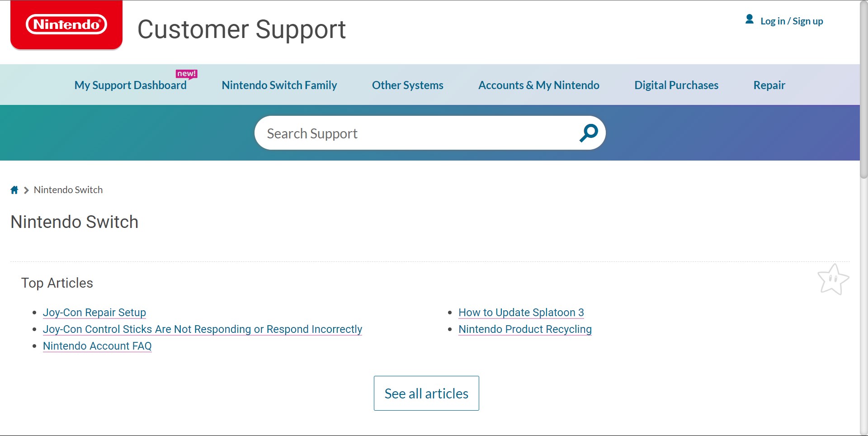Open How to Update Splatoon 3
This screenshot has width=868, height=436.
521,313
